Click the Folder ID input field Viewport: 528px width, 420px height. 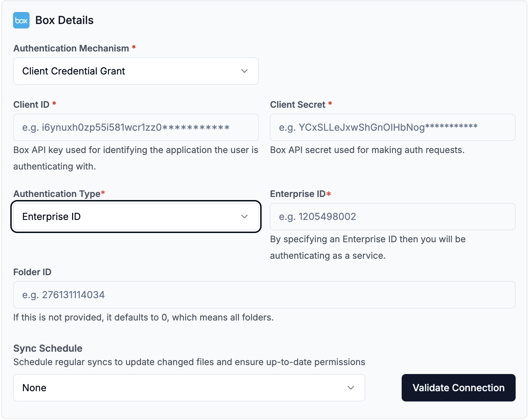(x=264, y=295)
